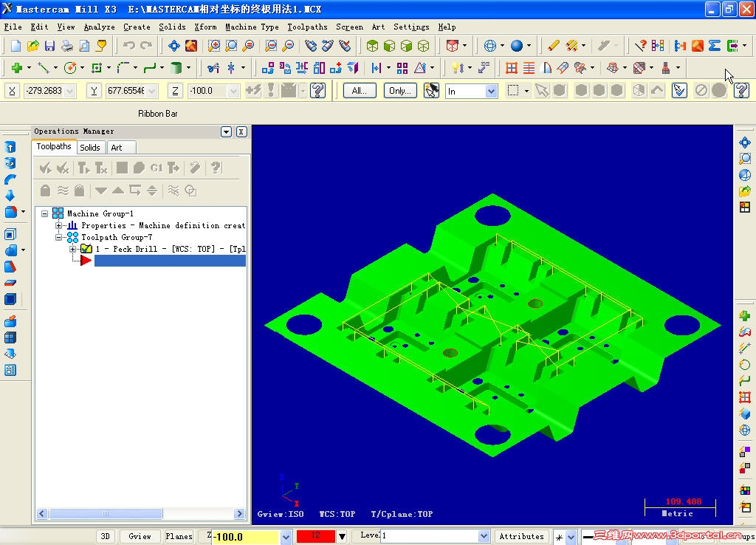Open the Machine Type menu
Image resolution: width=756 pixels, height=545 pixels.
point(252,27)
